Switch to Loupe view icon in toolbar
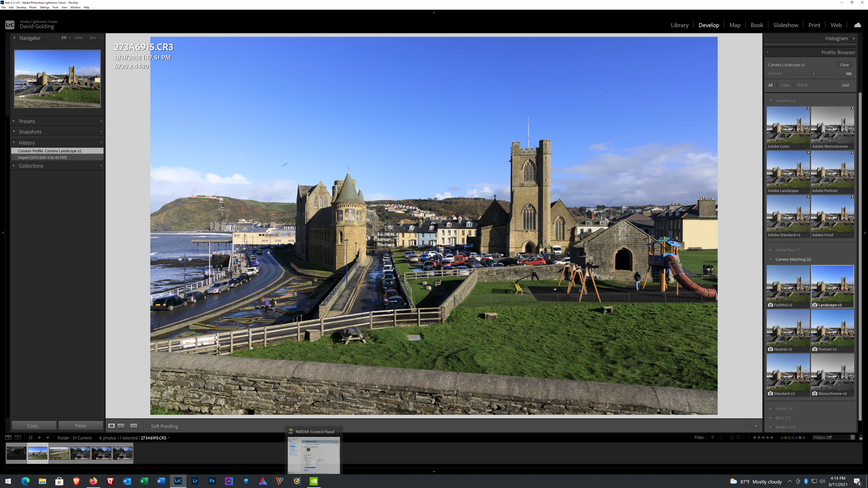The image size is (868, 488). tap(111, 426)
